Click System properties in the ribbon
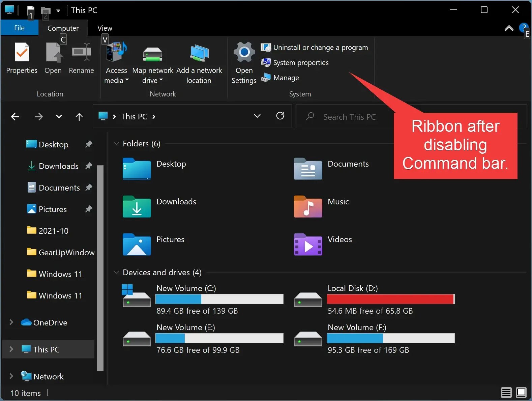Screen dimensions: 532x401 [295, 63]
